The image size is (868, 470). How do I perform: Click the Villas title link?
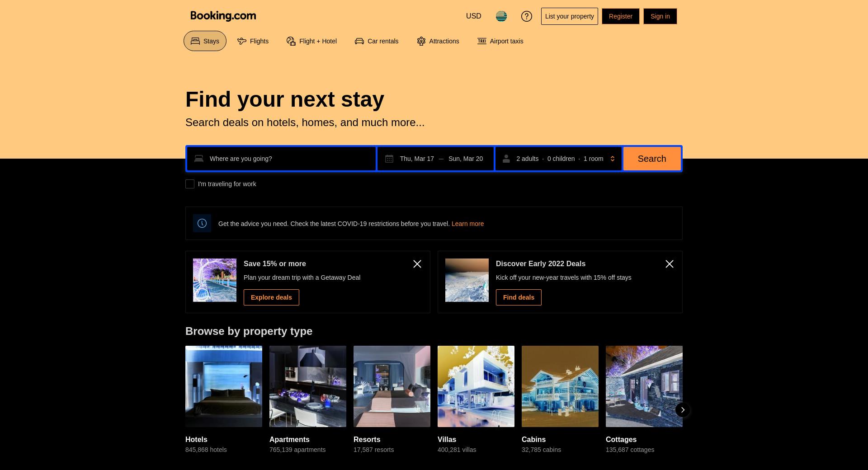click(447, 439)
